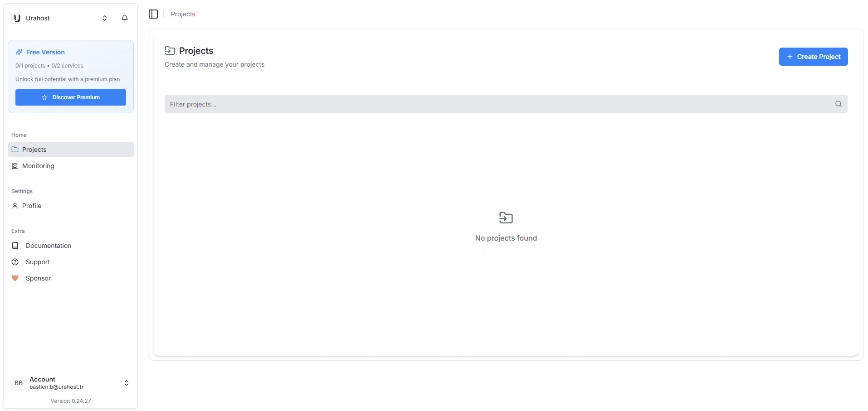
Task: Focus the Filter projects input field
Action: click(x=499, y=104)
